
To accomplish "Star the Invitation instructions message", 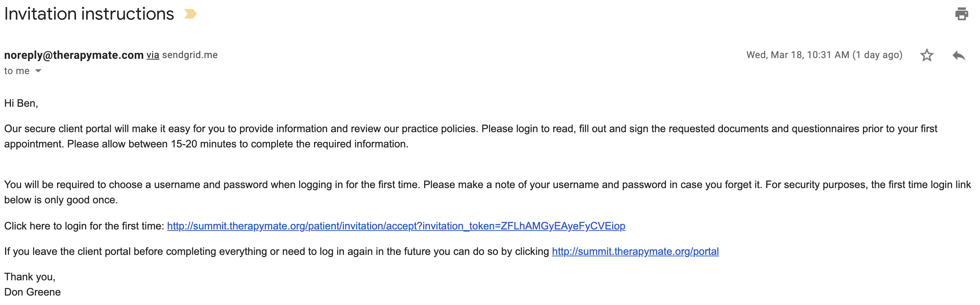I will 927,55.
